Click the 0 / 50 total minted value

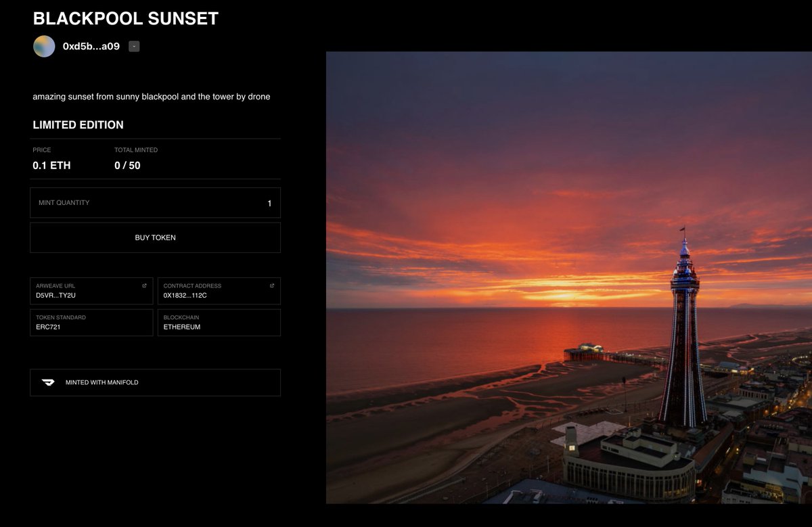(x=127, y=165)
